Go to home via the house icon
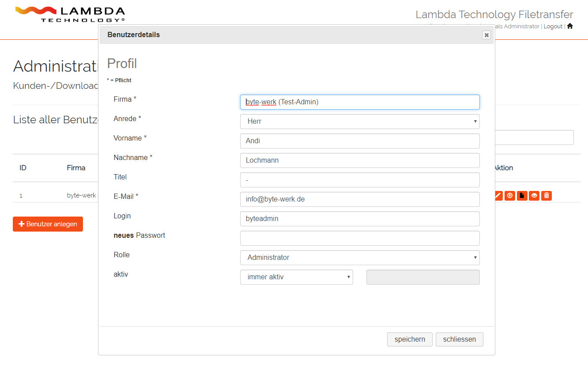Image resolution: width=588 pixels, height=377 pixels. (570, 26)
